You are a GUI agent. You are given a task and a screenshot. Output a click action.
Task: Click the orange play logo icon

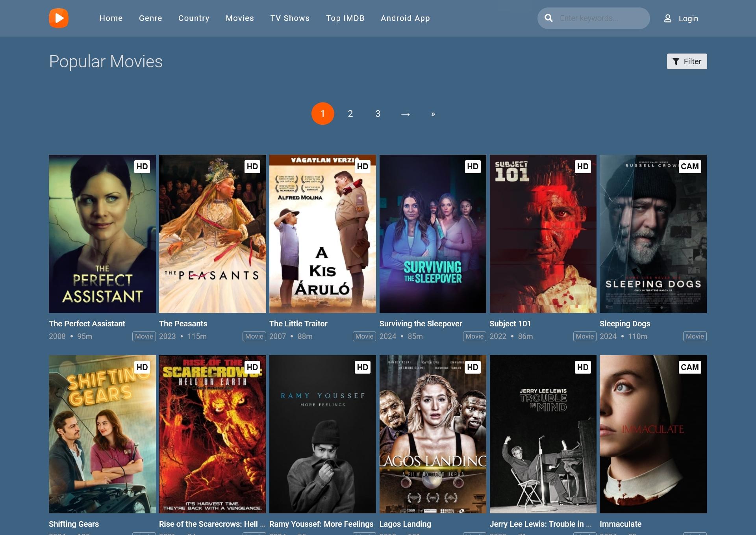click(x=59, y=18)
